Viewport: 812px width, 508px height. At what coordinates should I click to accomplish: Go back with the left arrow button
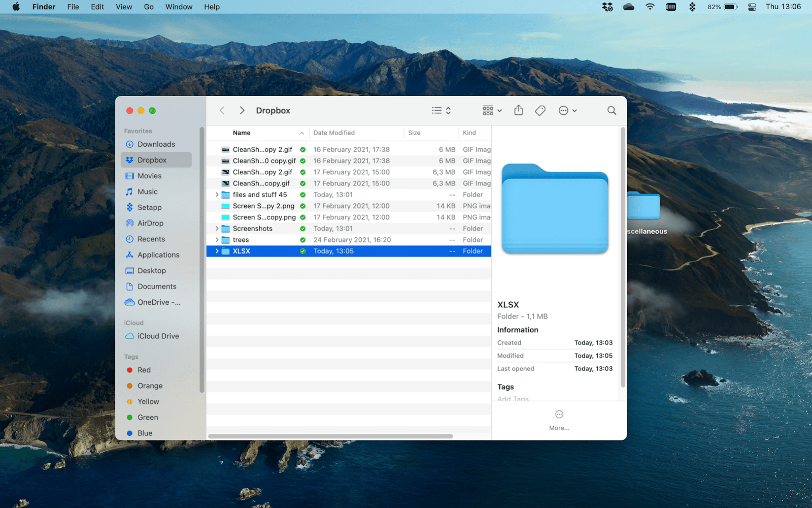pos(222,110)
